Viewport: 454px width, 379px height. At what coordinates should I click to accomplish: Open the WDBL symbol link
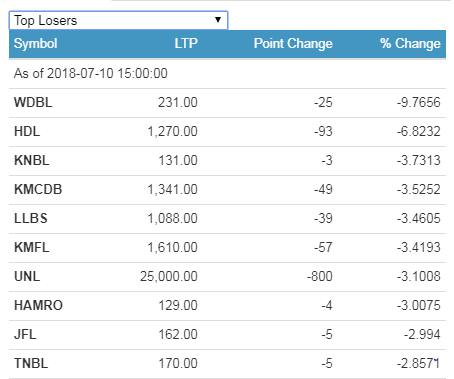[x=33, y=102]
